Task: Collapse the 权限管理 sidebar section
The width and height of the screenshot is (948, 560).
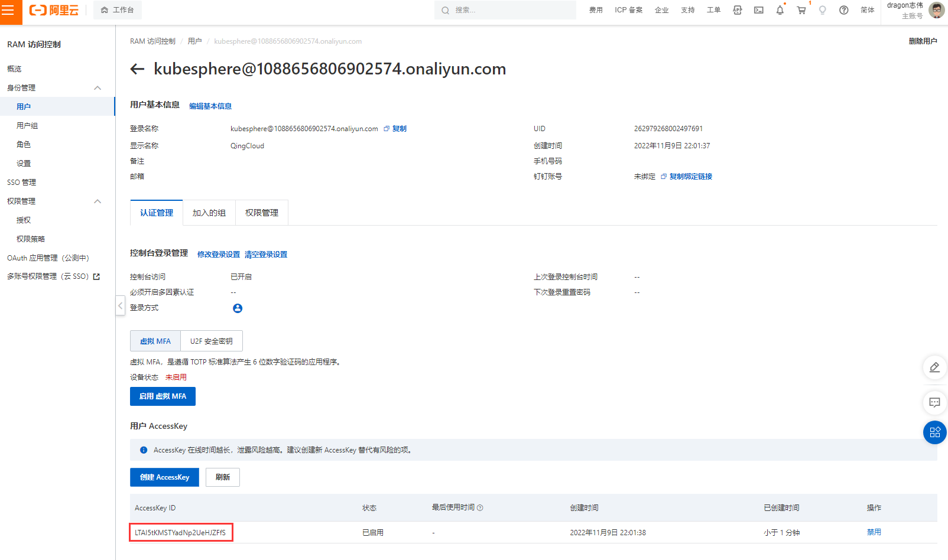Action: pyautogui.click(x=98, y=201)
